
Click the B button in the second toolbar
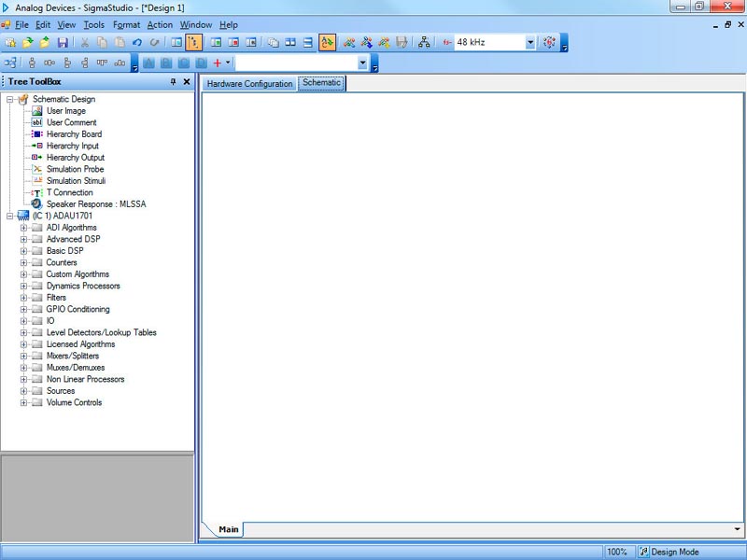coord(166,63)
